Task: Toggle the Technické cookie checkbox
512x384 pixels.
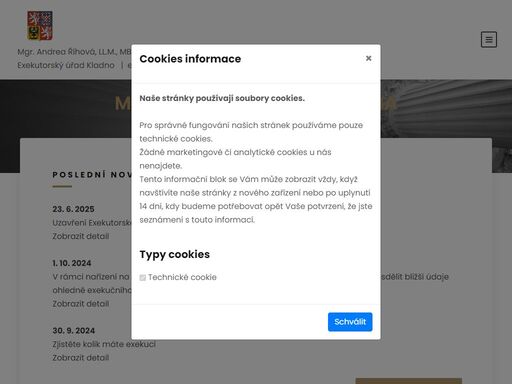Action: pyautogui.click(x=143, y=277)
